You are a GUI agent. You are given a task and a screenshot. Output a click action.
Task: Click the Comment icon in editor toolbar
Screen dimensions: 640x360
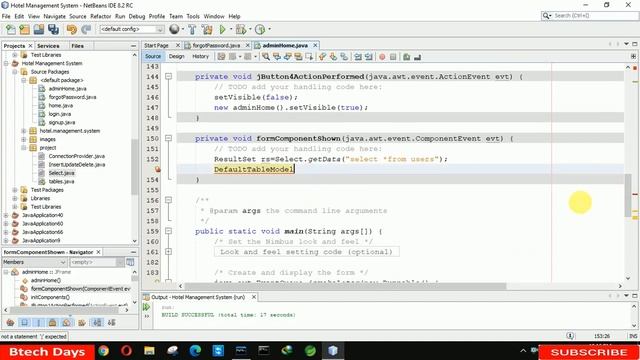(407, 57)
